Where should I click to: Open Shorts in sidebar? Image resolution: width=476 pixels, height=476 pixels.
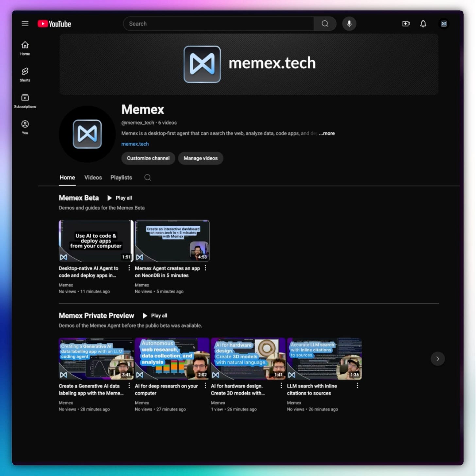click(25, 75)
